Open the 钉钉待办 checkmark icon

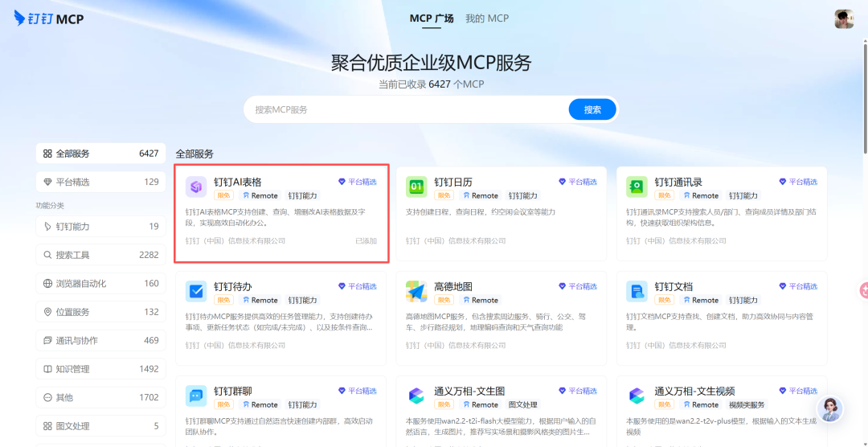[x=196, y=291]
